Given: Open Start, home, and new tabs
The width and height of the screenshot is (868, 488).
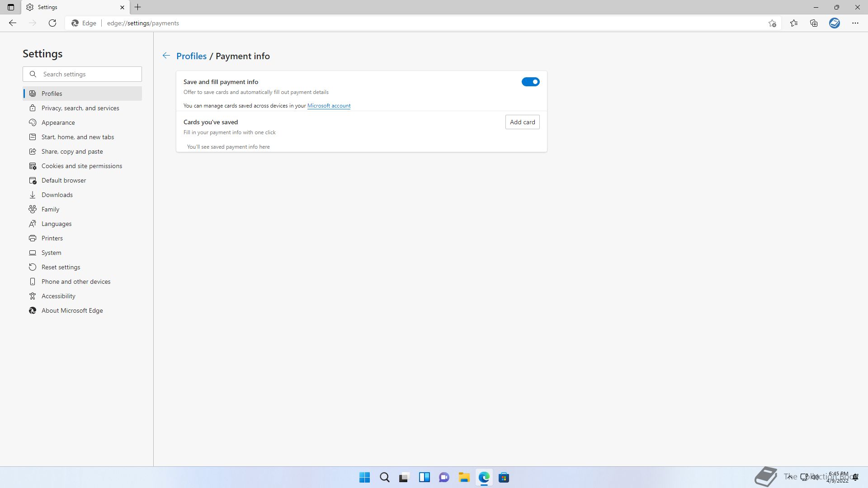Looking at the screenshot, I should coord(82,137).
